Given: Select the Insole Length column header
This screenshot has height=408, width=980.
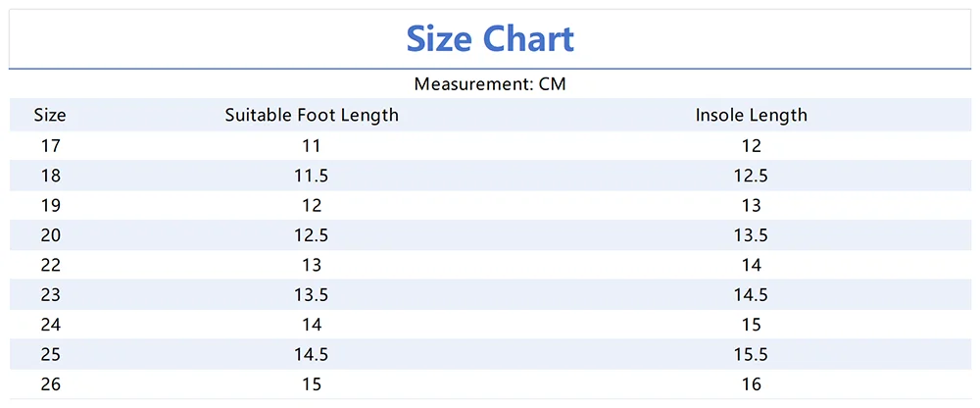Looking at the screenshot, I should pos(752,115).
